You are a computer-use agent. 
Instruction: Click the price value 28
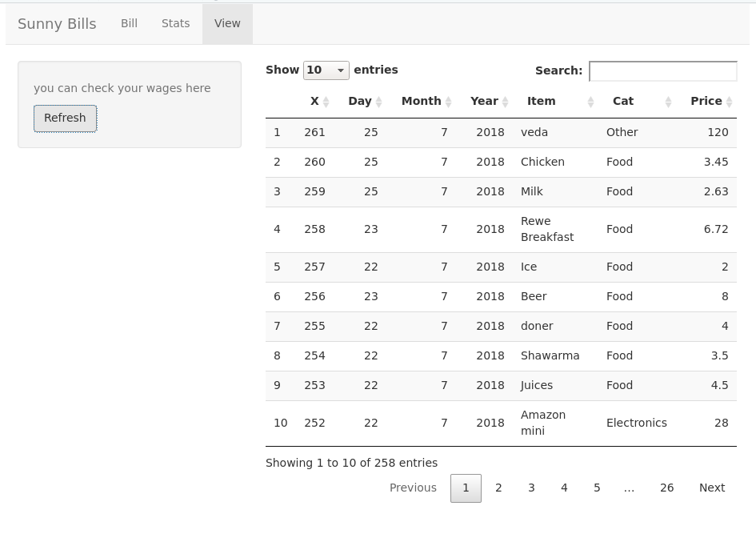722,423
